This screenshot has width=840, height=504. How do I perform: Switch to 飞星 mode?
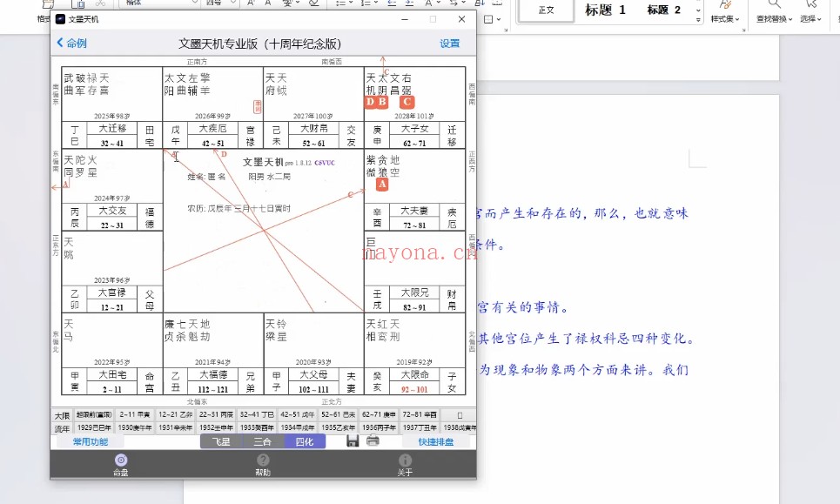tap(221, 441)
